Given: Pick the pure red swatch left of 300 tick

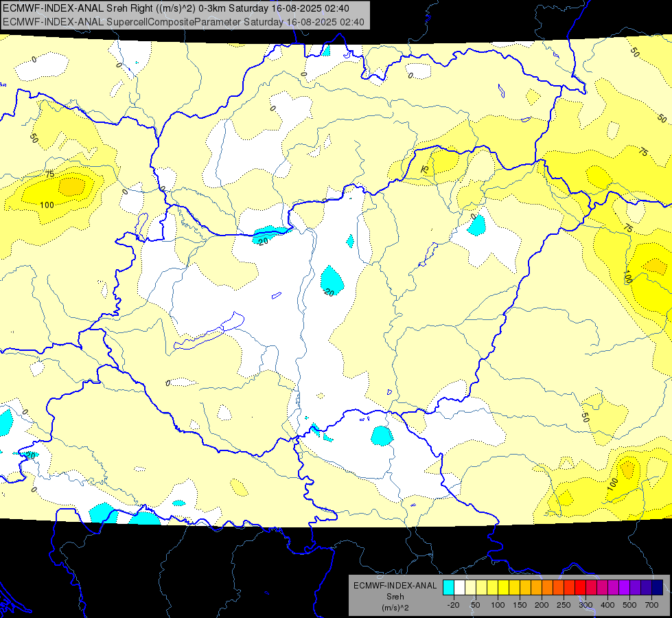Looking at the screenshot, I should tap(580, 588).
